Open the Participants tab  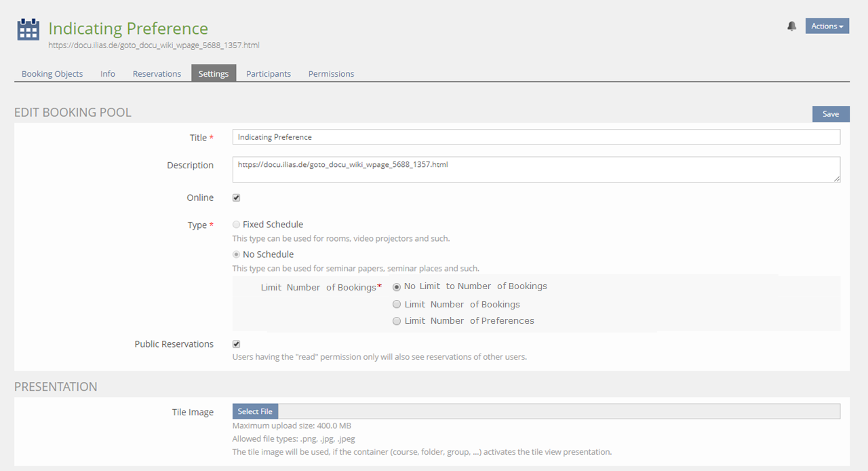[x=269, y=74]
